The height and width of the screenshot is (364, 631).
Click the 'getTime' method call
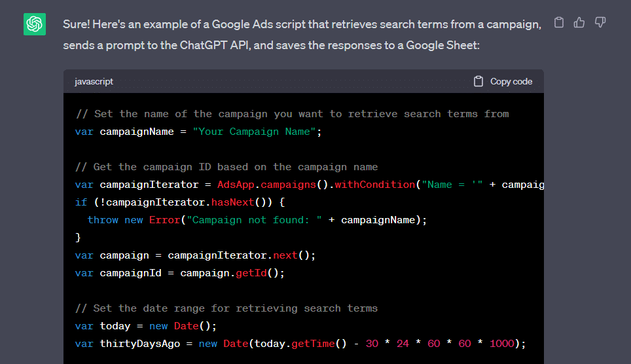point(313,344)
